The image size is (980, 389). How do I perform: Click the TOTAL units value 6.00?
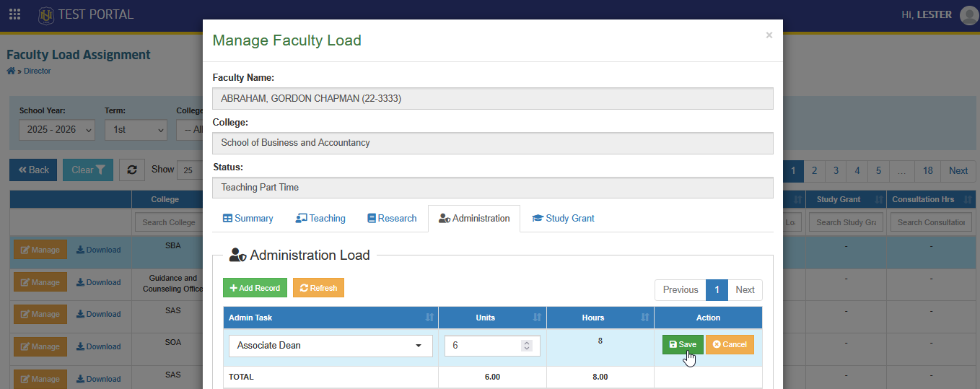[492, 377]
